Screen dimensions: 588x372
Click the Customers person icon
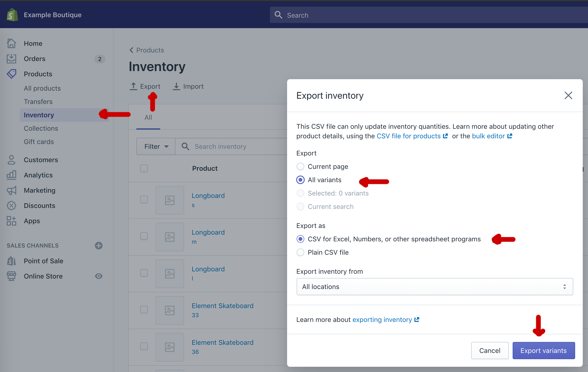tap(11, 160)
